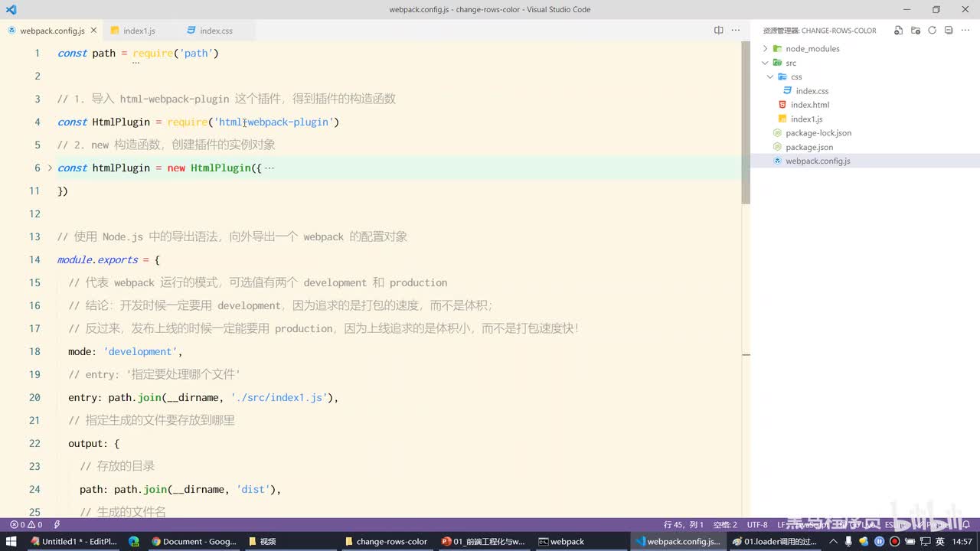Create a new folder in explorer
Screen dimensions: 980x551
916,31
